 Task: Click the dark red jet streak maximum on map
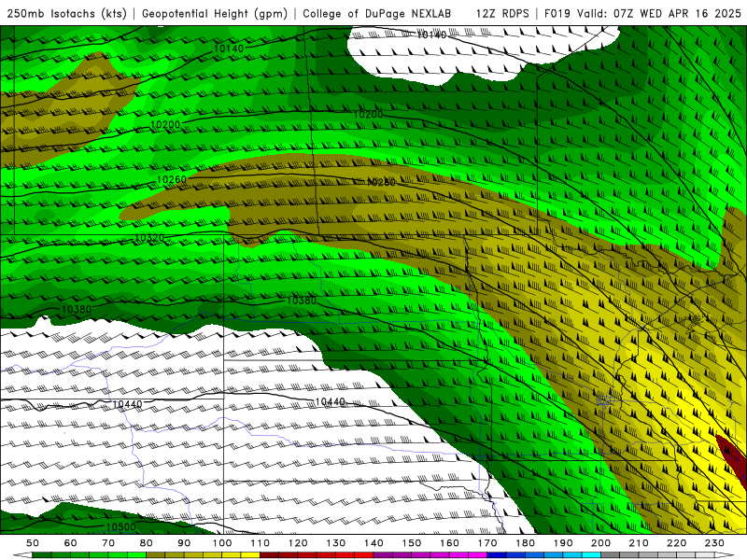tap(732, 460)
